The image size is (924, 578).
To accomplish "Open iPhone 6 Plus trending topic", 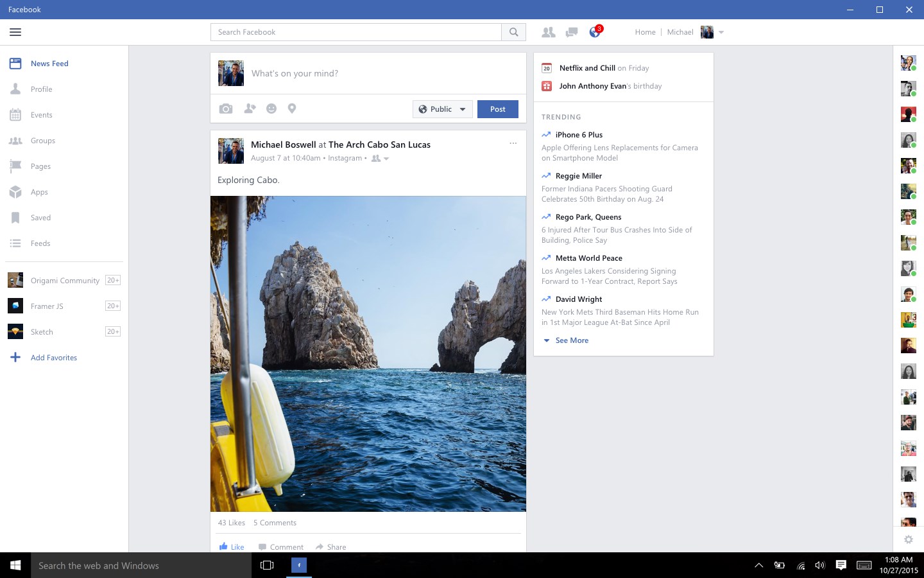I will 579,135.
